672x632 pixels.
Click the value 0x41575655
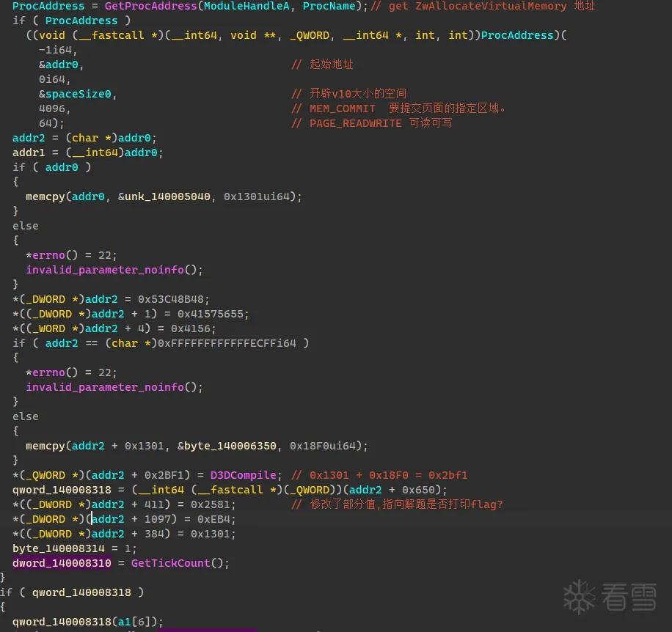[211, 314]
